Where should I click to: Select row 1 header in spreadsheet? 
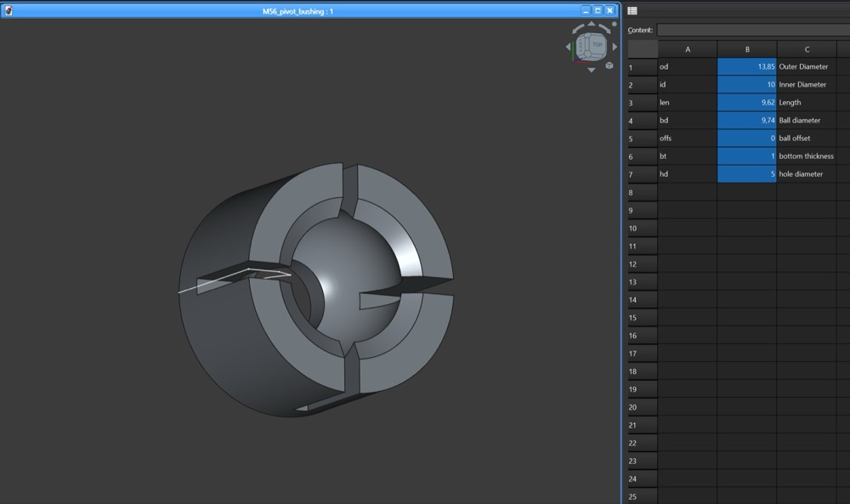tap(643, 67)
